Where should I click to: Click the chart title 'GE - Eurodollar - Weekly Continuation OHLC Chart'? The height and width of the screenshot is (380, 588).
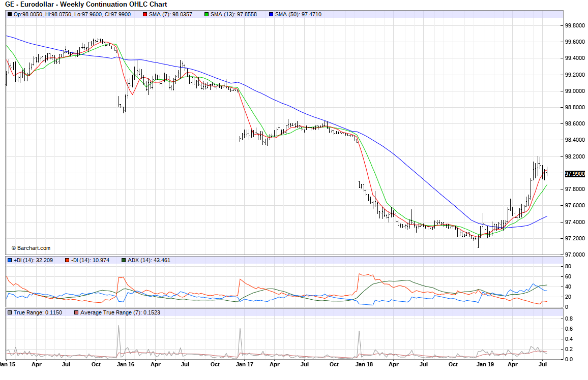[x=86, y=5]
